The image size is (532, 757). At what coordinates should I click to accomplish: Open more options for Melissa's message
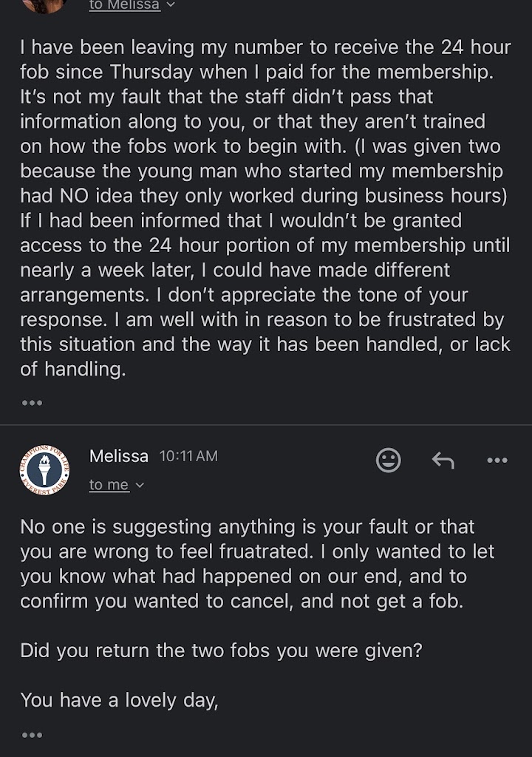[x=497, y=460]
